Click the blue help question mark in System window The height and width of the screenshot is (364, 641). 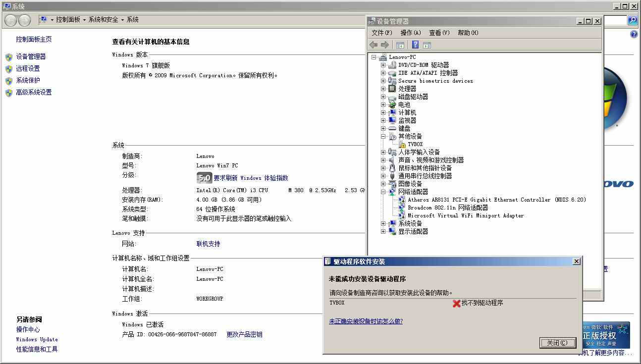click(634, 34)
